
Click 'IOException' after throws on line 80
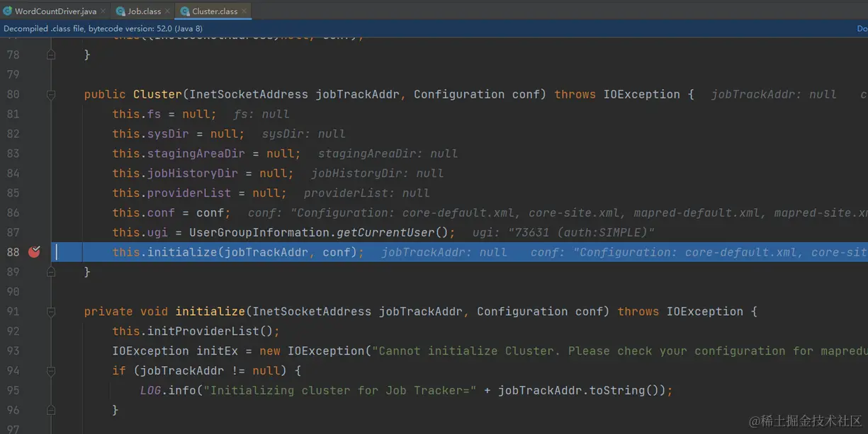pyautogui.click(x=641, y=94)
